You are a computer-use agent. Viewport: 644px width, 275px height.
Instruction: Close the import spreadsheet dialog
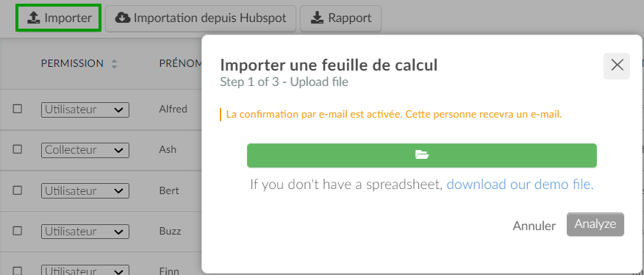pos(617,65)
